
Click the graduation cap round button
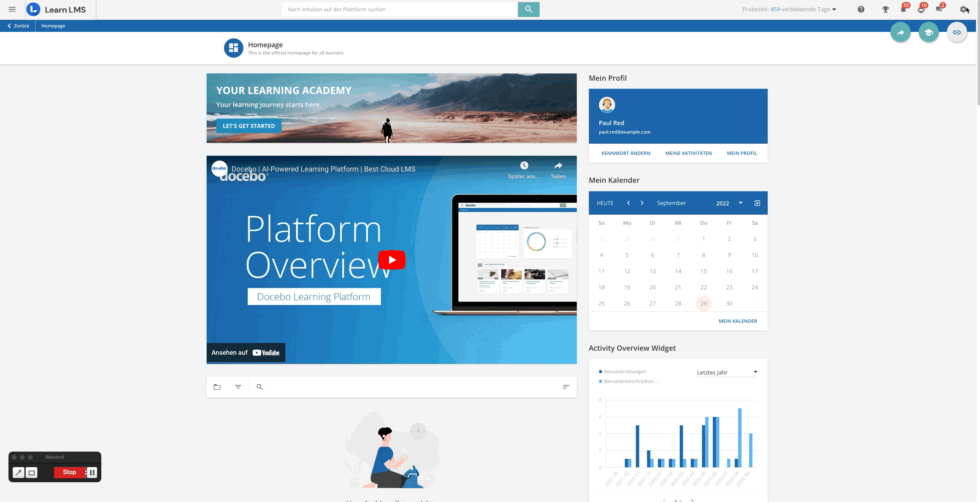click(929, 32)
